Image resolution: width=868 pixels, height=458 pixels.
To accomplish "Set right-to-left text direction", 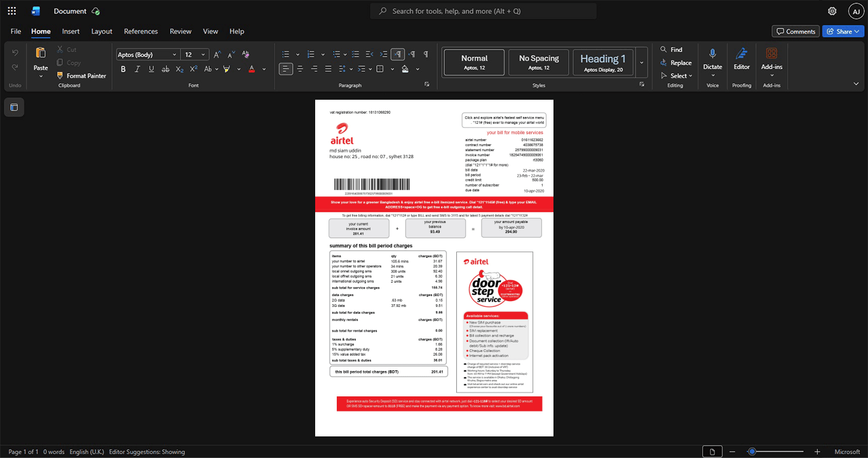I will (x=412, y=55).
